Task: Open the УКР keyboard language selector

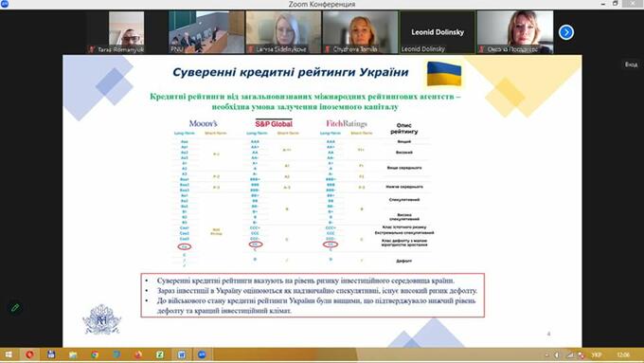Action: pos(597,354)
